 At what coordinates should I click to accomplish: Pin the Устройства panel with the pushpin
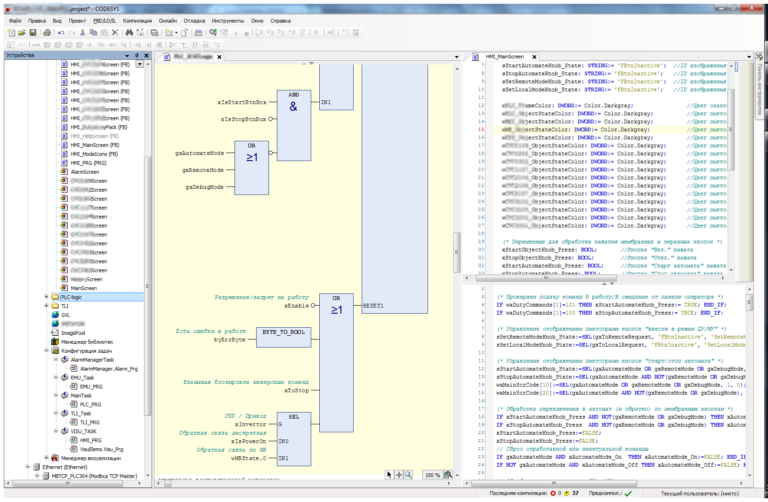point(135,57)
